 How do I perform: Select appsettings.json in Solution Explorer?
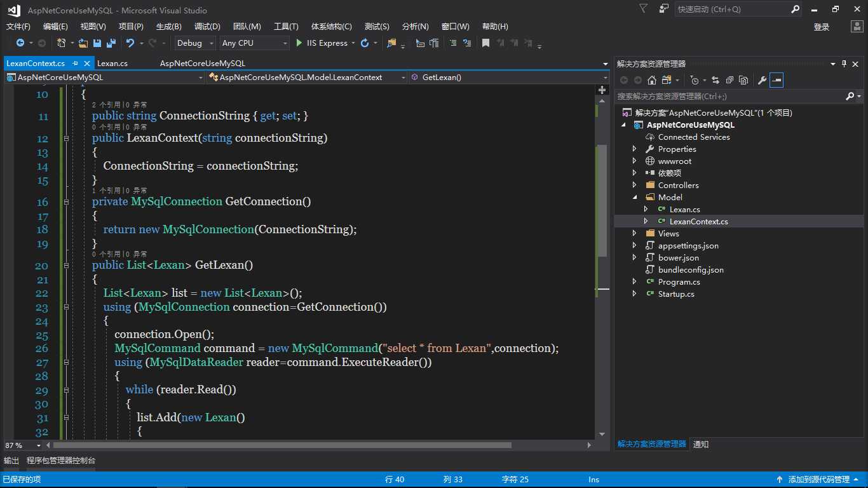[x=688, y=246]
